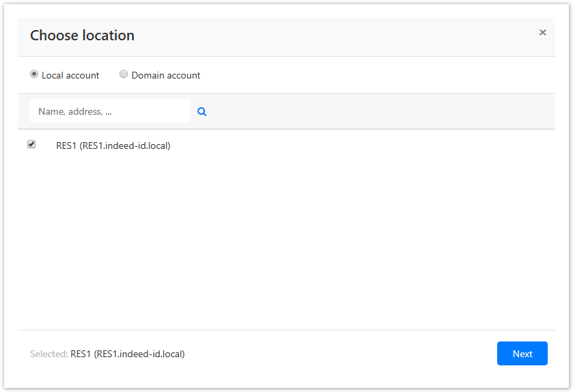Click the "Local account" label text
Viewport: 573px width, 392px height.
click(70, 75)
